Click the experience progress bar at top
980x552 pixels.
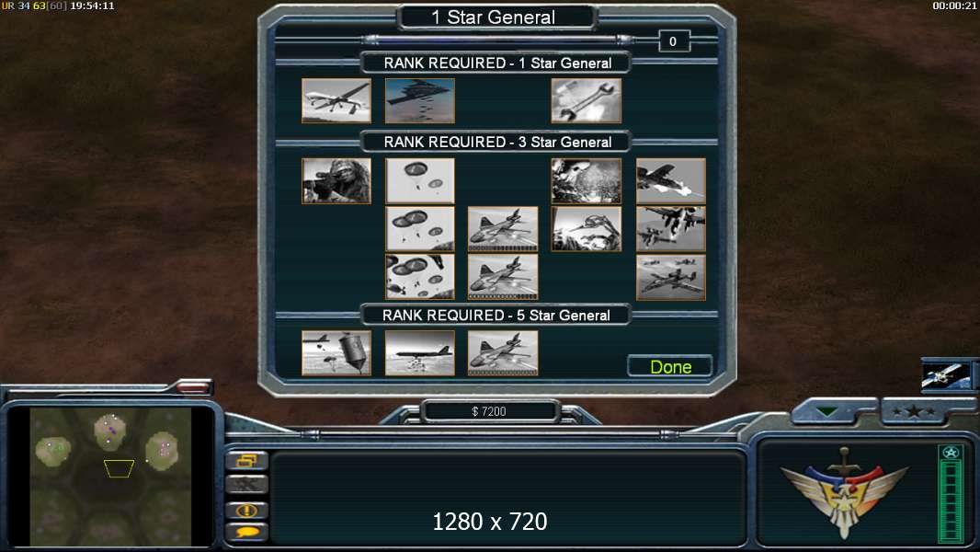click(497, 40)
